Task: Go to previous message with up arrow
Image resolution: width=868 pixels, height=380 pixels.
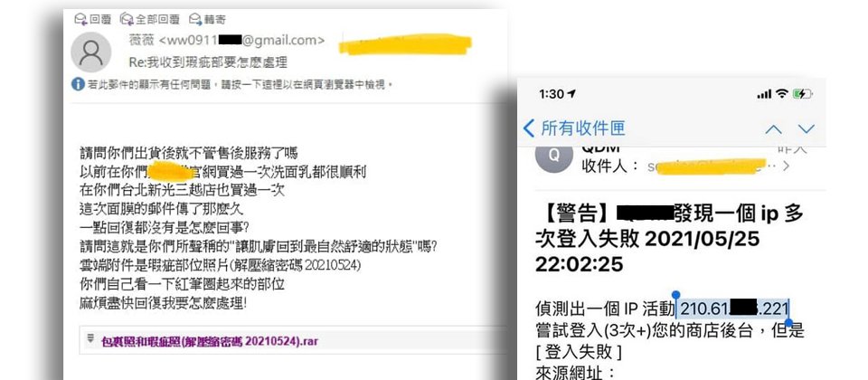Action: pyautogui.click(x=773, y=129)
